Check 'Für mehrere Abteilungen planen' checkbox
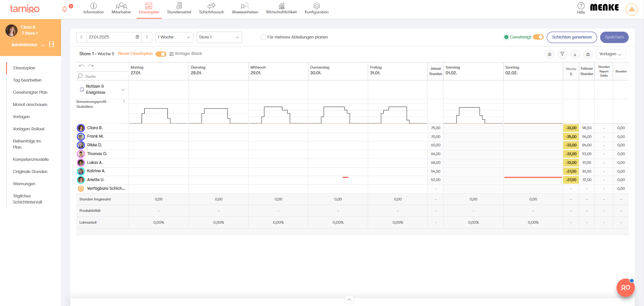Image resolution: width=644 pixels, height=306 pixels. click(x=263, y=37)
